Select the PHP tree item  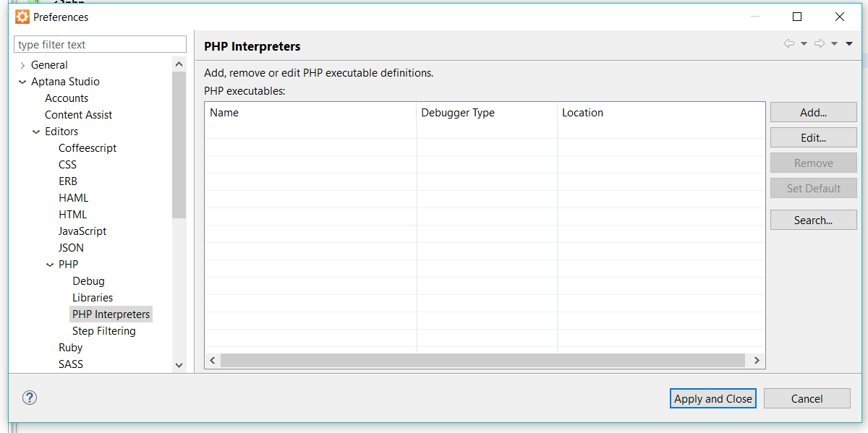pos(68,265)
